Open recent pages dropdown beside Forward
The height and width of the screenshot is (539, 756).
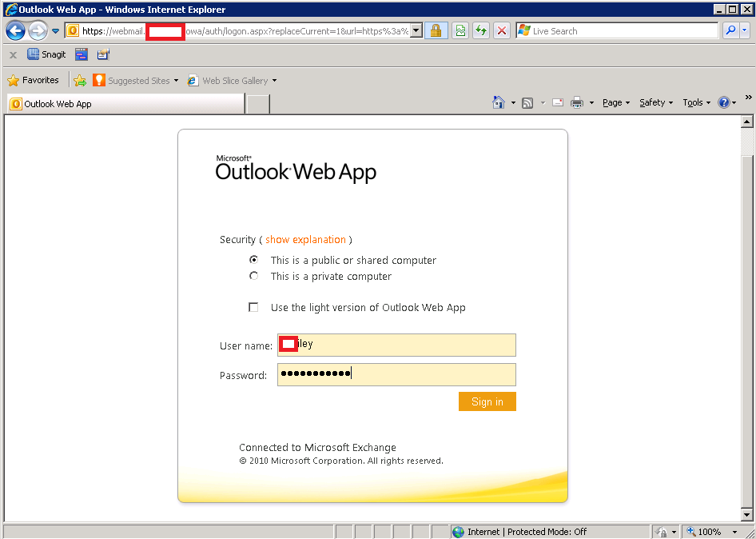pos(55,31)
